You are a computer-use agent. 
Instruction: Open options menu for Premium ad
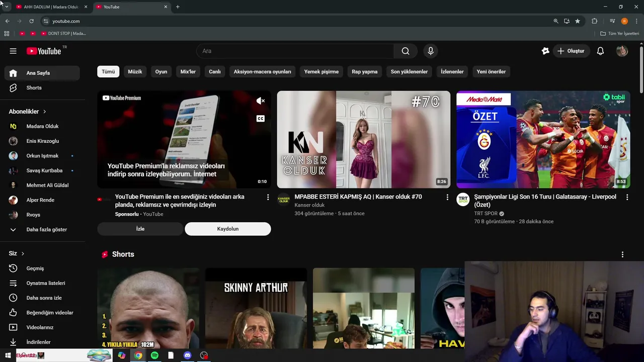tap(268, 198)
